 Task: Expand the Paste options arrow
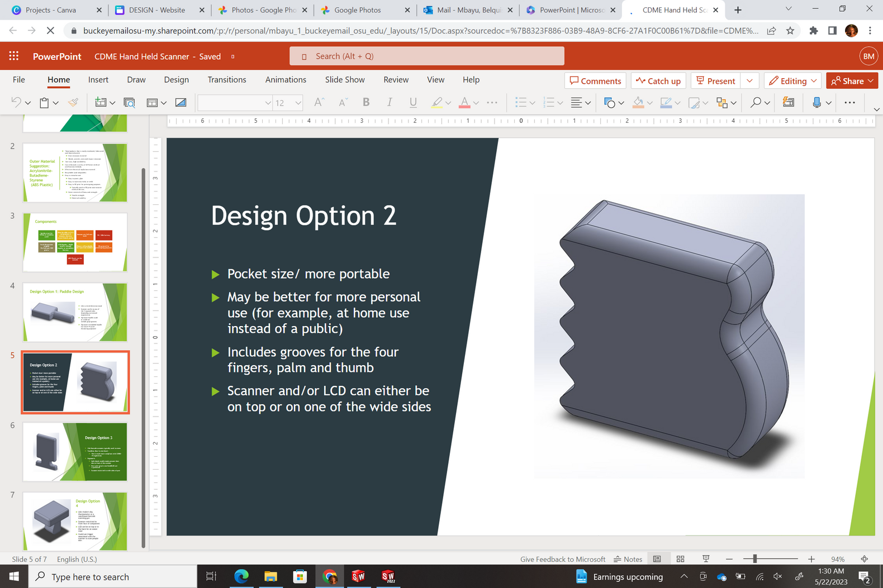[55, 103]
